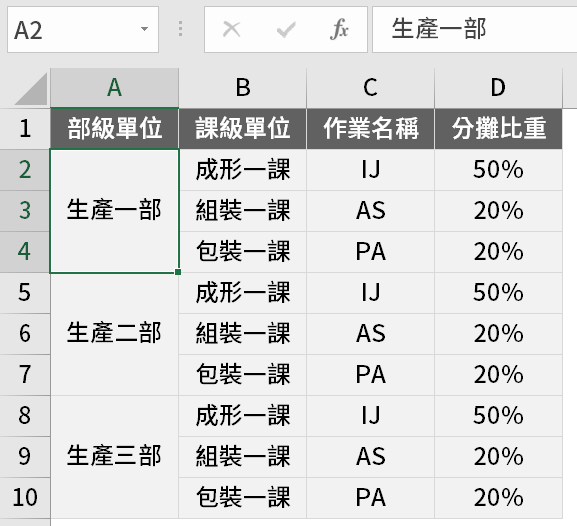Click 包裝一課 in row 10
Screen dimensions: 577x526
click(243, 498)
